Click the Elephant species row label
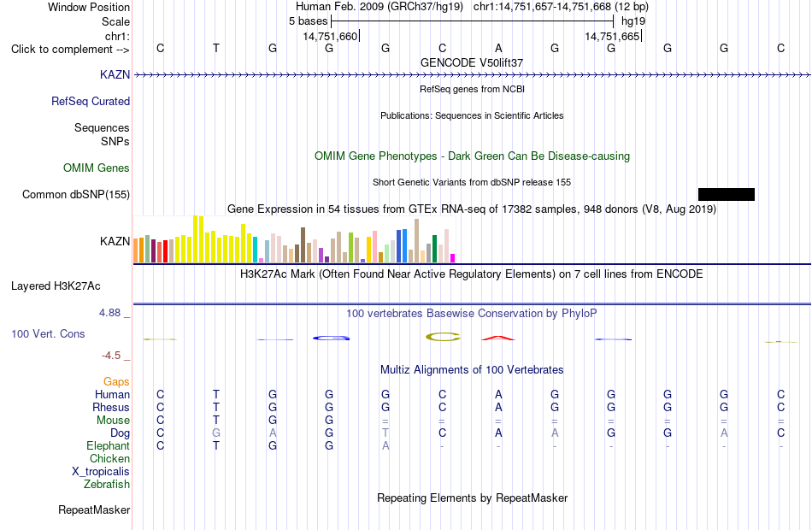Image resolution: width=812 pixels, height=530 pixels. pos(108,446)
